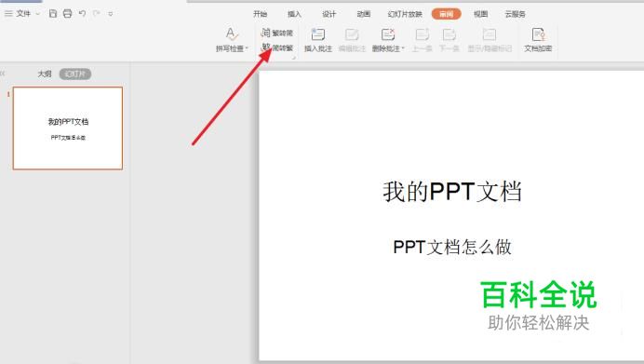Image resolution: width=644 pixels, height=364 pixels.
Task: Click the Save disk icon
Action: tap(52, 14)
